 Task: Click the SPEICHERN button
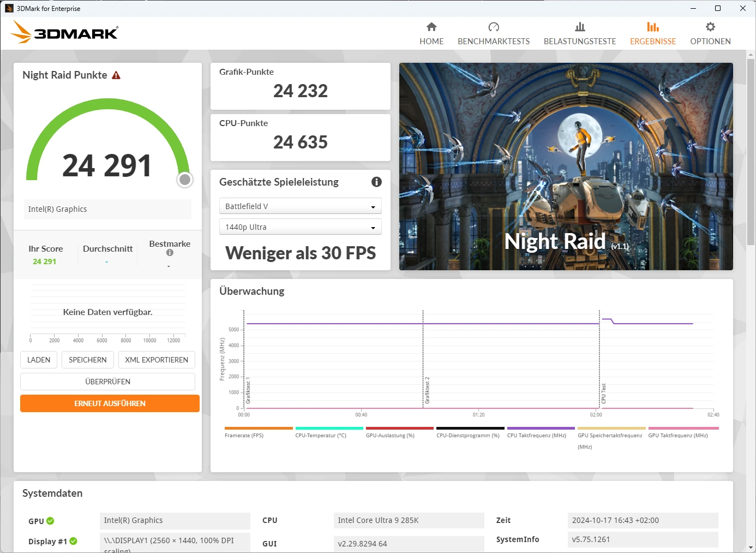tap(88, 360)
